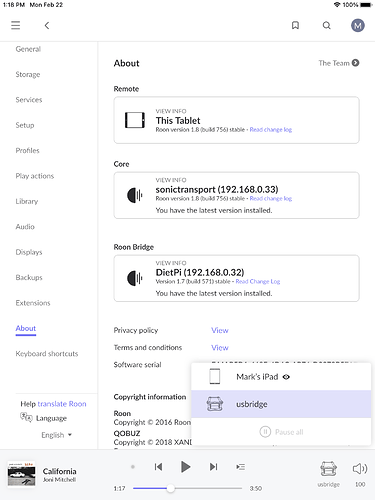Read change log for sonictransport Core
This screenshot has height=500, width=375.
[x=271, y=199]
